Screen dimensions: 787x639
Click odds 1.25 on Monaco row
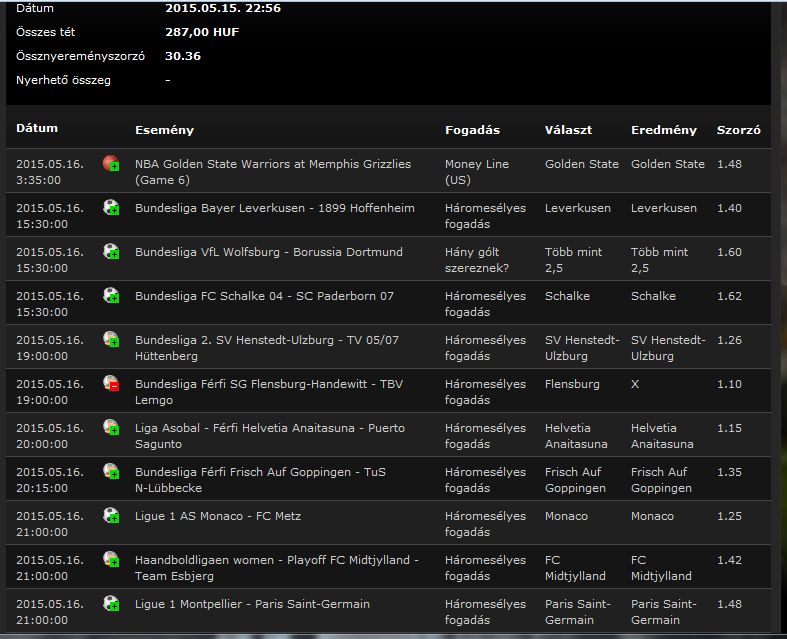(729, 516)
